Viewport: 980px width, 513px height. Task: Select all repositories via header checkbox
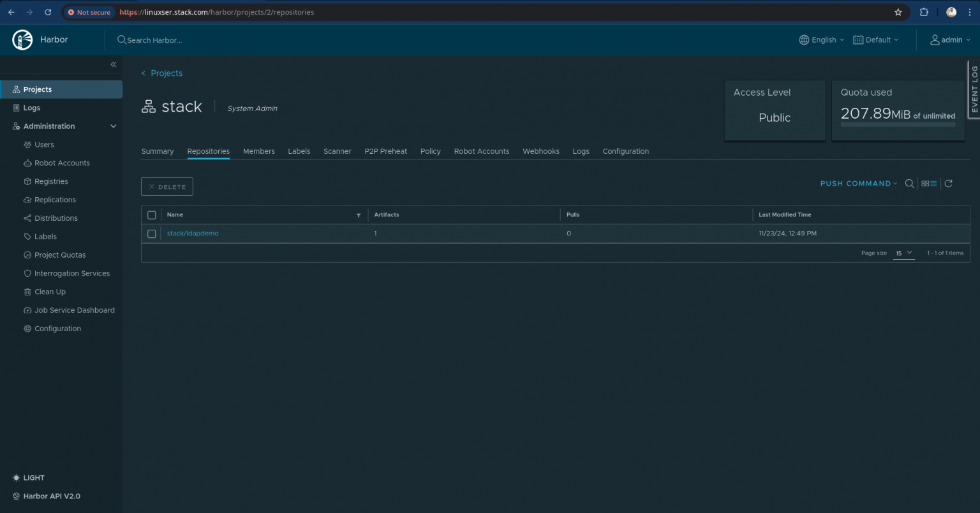click(x=151, y=215)
